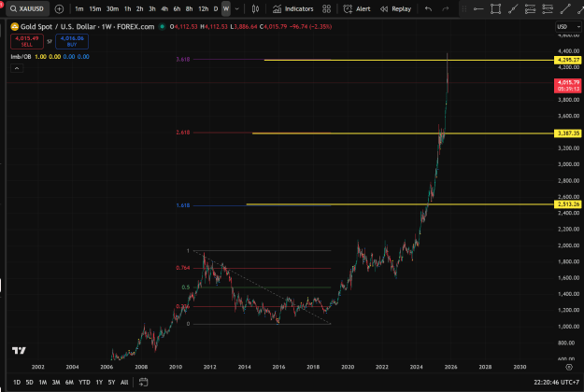Click the TradingView logo on chart
The image size is (584, 392).
(19, 350)
